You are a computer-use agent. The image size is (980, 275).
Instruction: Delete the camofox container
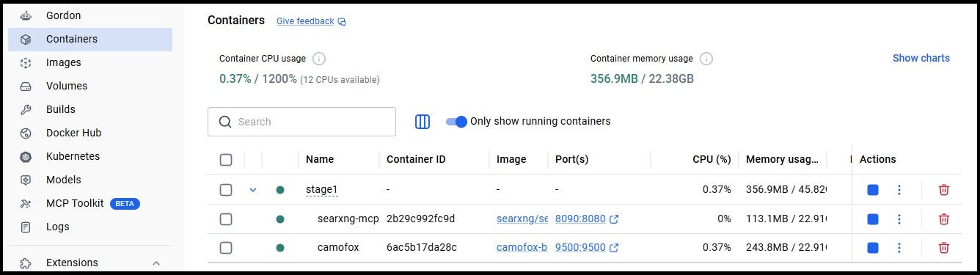(944, 248)
